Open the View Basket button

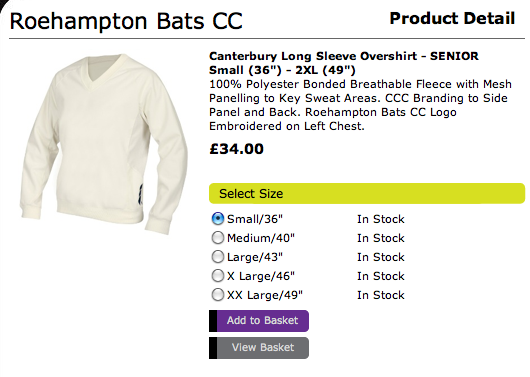(259, 348)
